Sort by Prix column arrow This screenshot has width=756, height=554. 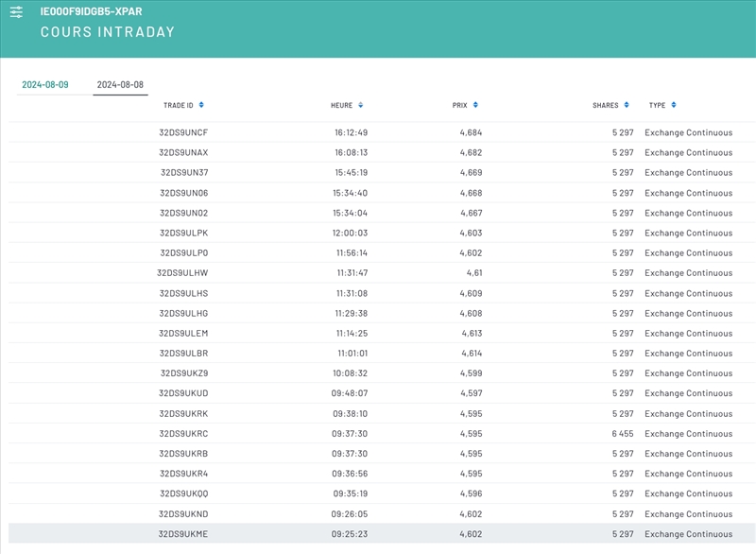(475, 105)
